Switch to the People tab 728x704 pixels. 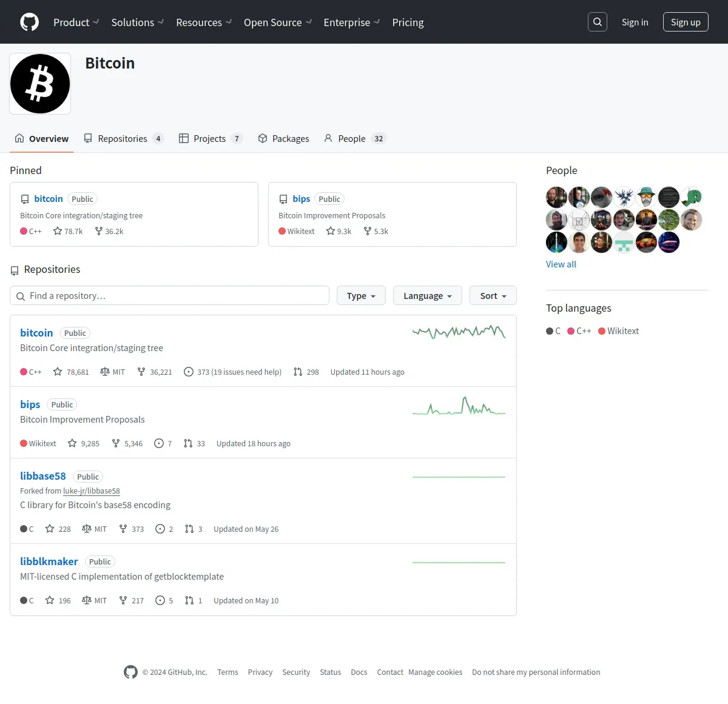[x=355, y=138]
